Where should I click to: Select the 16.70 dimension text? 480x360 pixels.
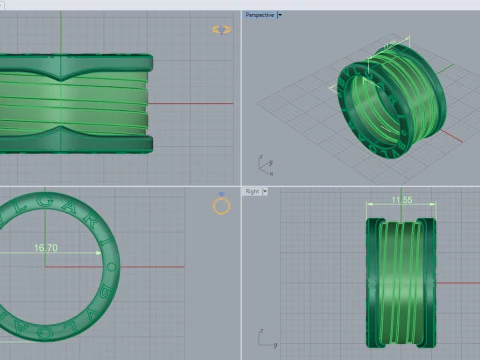coord(46,248)
